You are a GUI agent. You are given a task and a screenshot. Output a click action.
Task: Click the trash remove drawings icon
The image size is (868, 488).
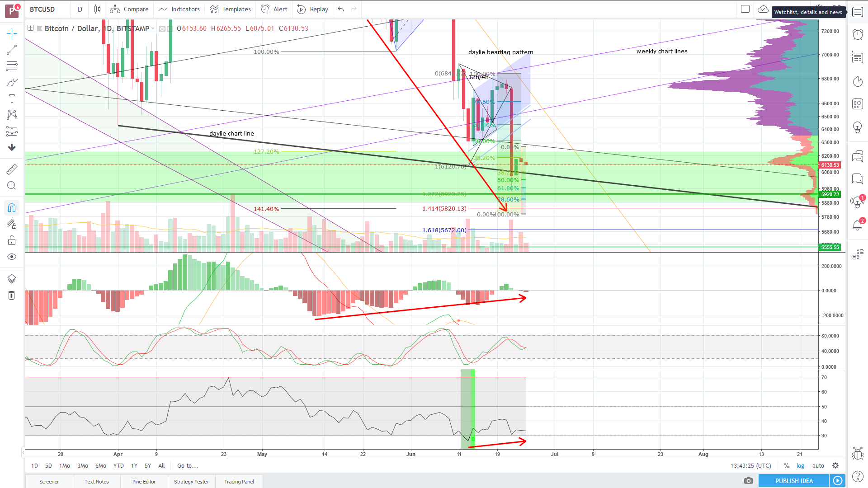pos(12,296)
